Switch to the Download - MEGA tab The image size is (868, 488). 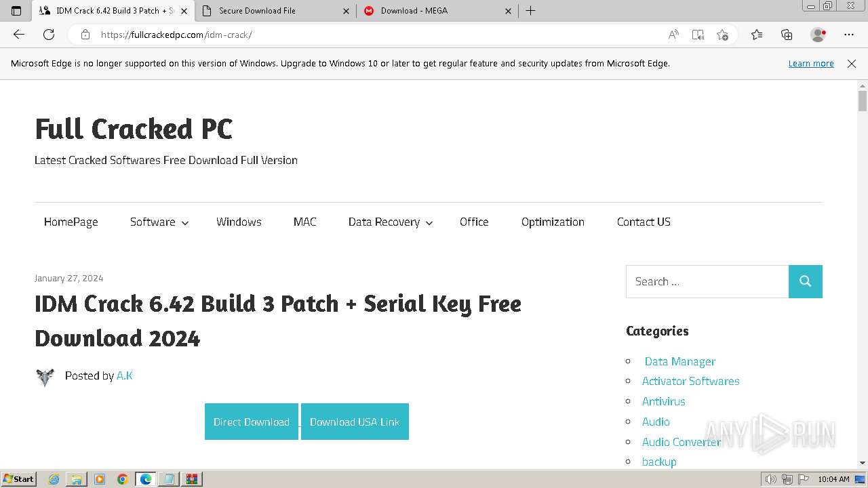pyautogui.click(x=438, y=11)
